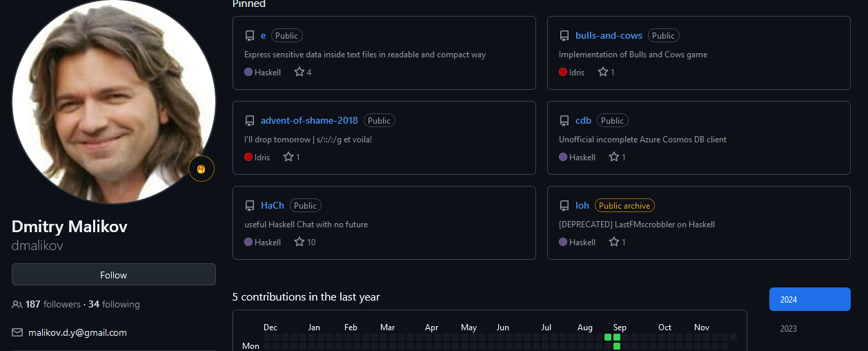Viewport: 868px width, 351px height.
Task: Click the star icon on HaCh repository
Action: [299, 242]
